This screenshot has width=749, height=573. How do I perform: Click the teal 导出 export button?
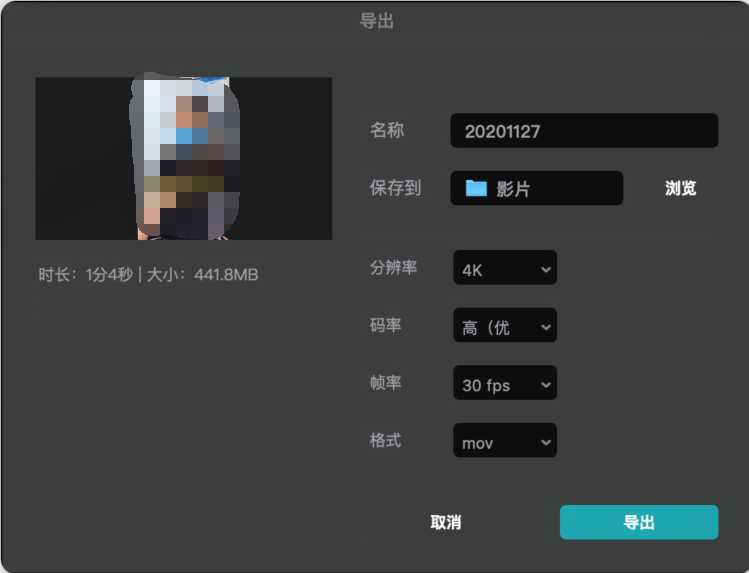(x=639, y=522)
